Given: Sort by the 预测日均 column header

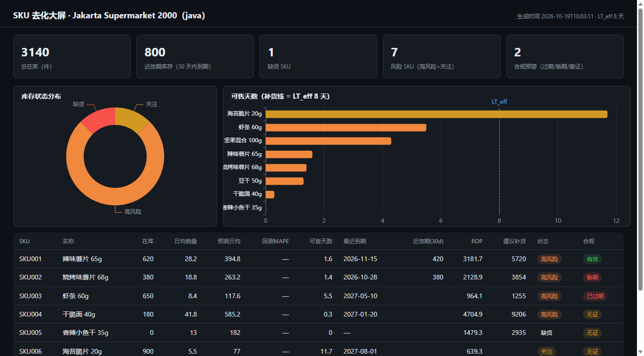Looking at the screenshot, I should 229,241.
